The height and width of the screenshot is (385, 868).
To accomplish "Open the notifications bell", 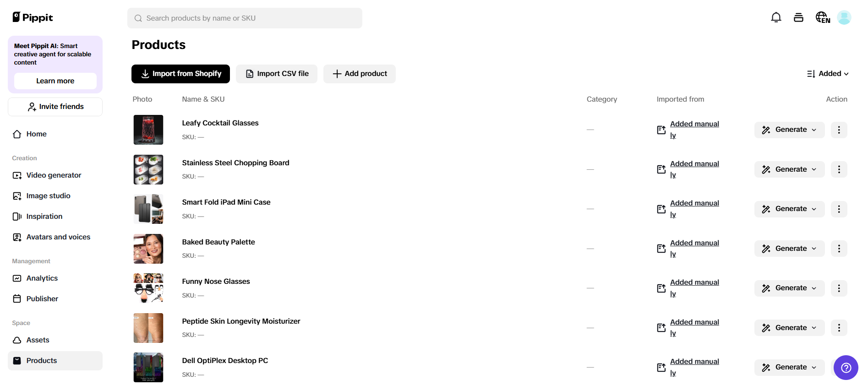I will point(776,17).
